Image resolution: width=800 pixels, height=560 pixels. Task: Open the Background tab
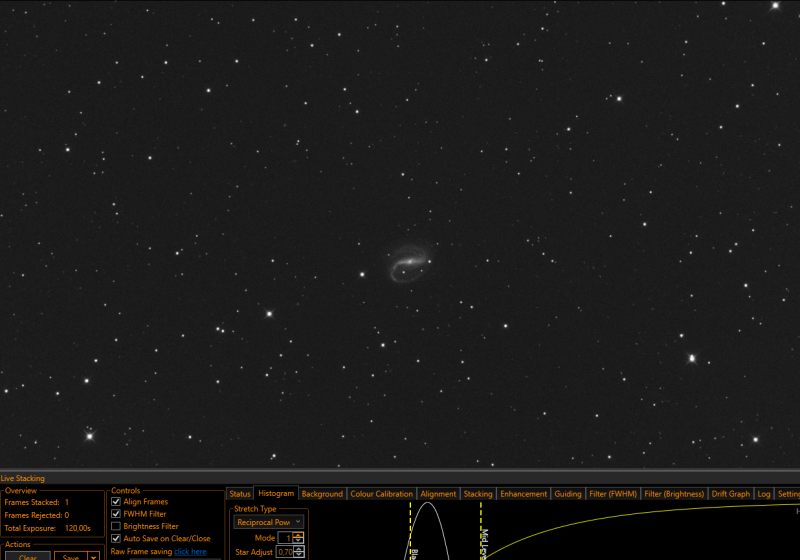(322, 494)
